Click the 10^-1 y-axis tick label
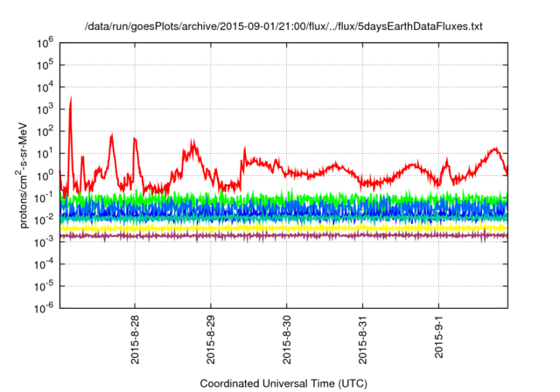The height and width of the screenshot is (392, 560). coord(44,198)
